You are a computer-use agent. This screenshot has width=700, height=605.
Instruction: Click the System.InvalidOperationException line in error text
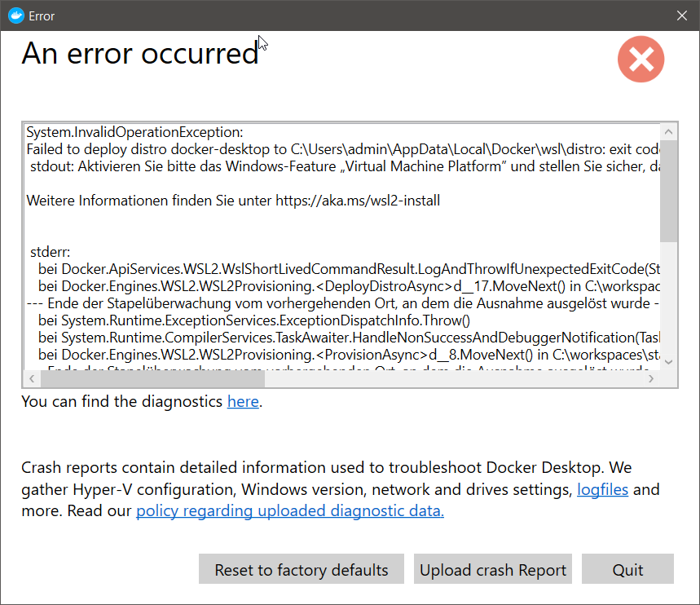point(134,132)
